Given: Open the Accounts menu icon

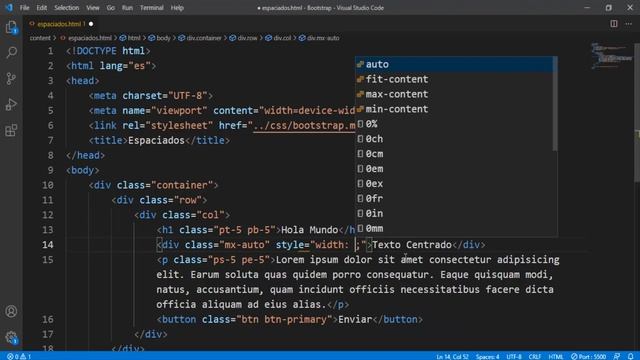Looking at the screenshot, I should pyautogui.click(x=11, y=311).
